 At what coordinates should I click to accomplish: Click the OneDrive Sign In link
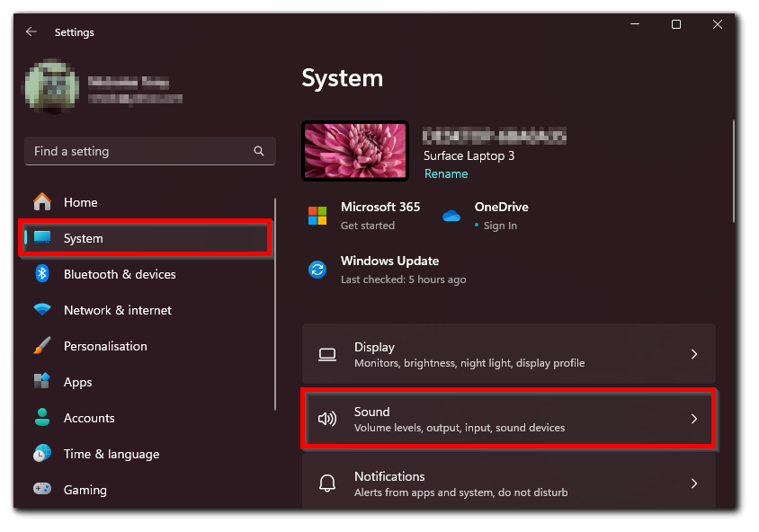(499, 226)
